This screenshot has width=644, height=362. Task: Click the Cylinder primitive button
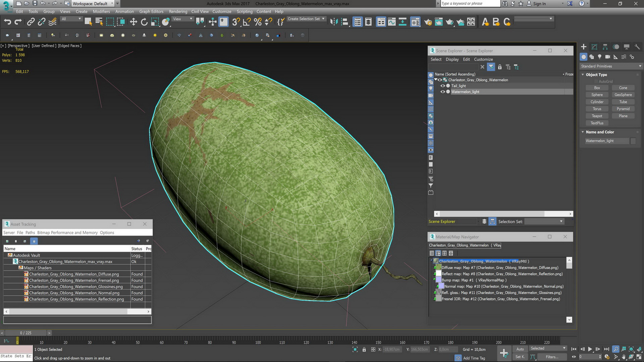(x=597, y=102)
